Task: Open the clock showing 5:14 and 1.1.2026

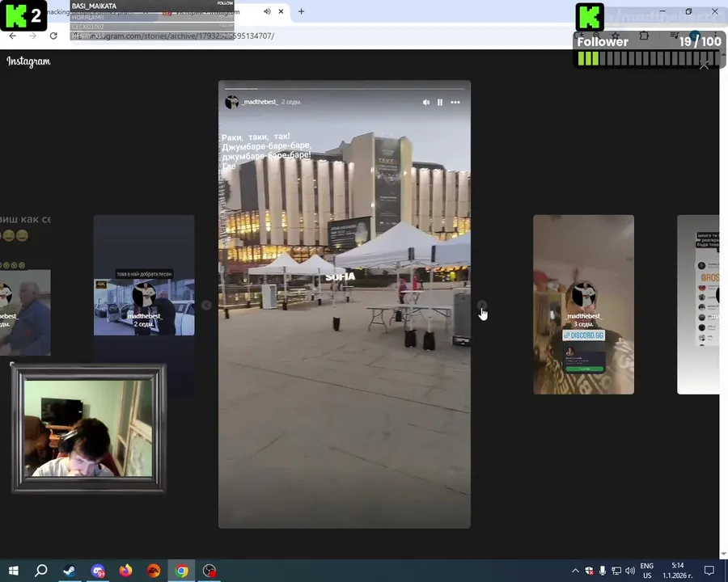Action: pyautogui.click(x=677, y=571)
